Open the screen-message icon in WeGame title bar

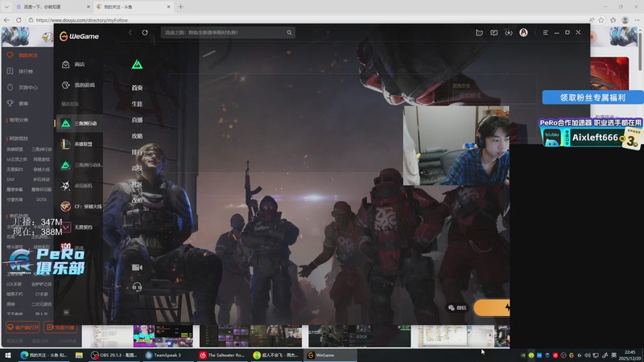(x=494, y=32)
